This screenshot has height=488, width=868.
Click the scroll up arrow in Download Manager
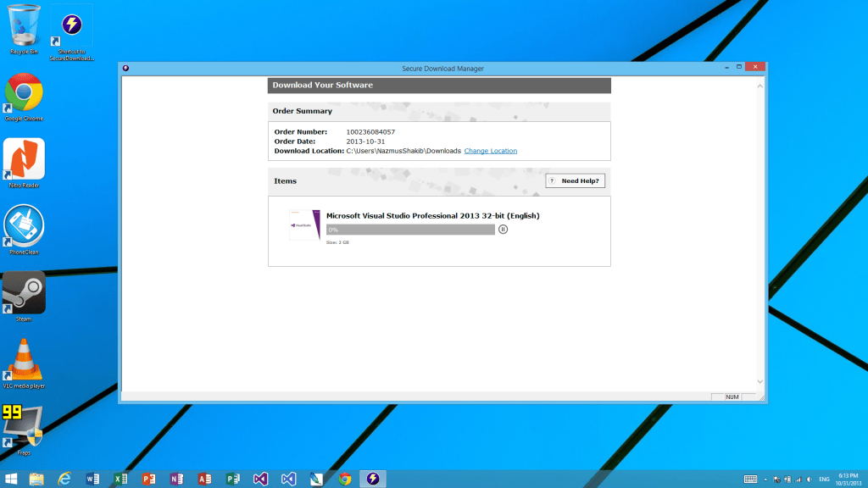(760, 86)
